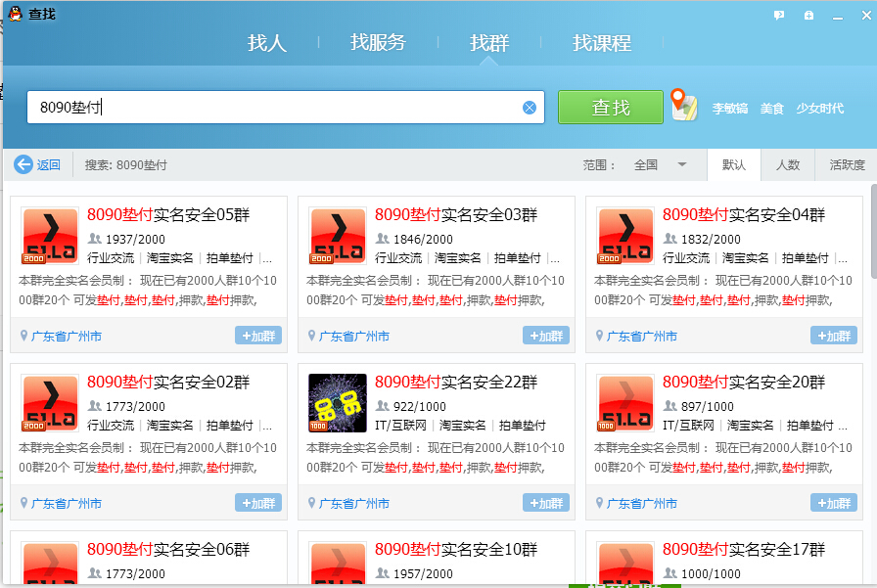The width and height of the screenshot is (877, 588).
Task: Click 少女时代 hot search link
Action: [820, 109]
